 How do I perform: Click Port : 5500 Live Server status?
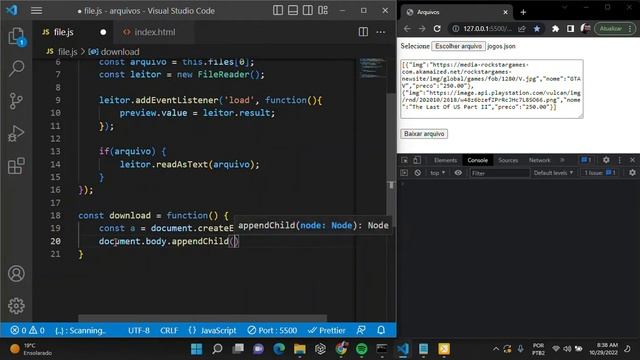(272, 330)
